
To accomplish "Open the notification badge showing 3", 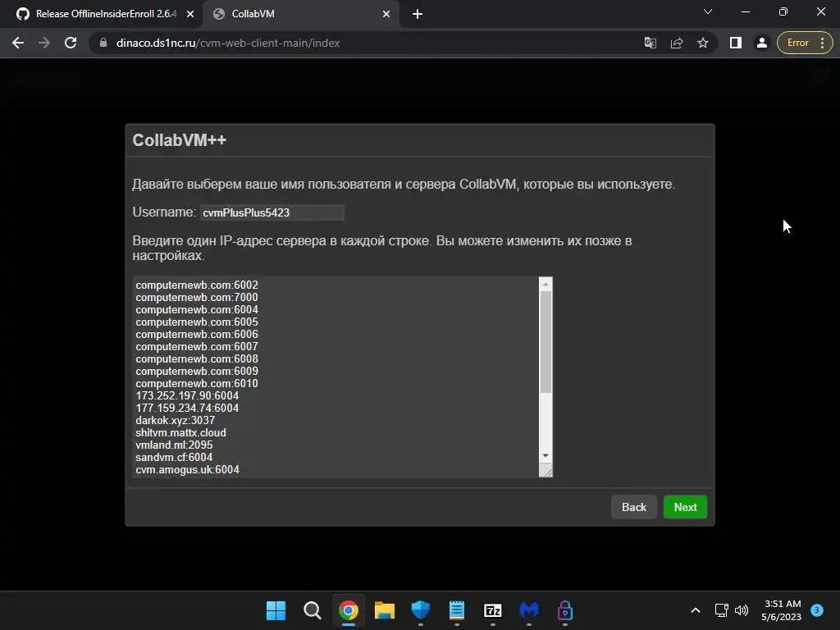I will tap(817, 609).
